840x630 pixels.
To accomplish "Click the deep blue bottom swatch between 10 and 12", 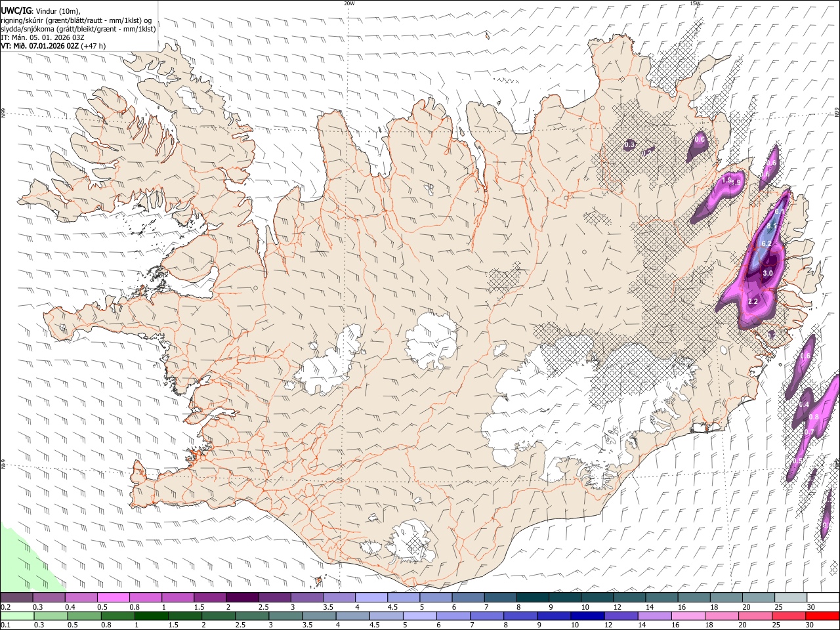I will click(x=588, y=616).
